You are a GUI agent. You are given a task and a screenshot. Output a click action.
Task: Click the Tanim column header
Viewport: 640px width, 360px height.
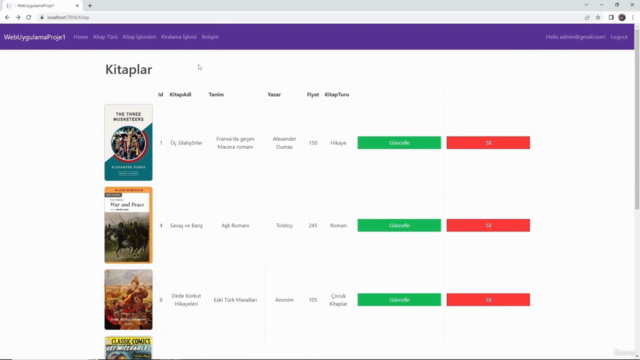(216, 94)
